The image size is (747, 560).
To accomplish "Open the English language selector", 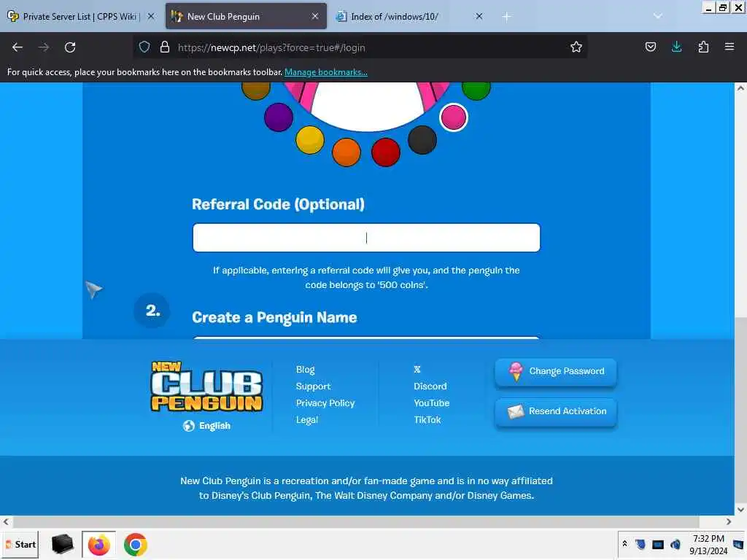I will [x=206, y=426].
